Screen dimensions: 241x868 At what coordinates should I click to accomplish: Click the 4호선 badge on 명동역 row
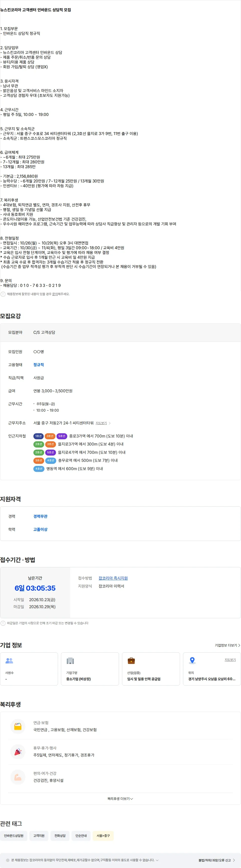pos(39,469)
